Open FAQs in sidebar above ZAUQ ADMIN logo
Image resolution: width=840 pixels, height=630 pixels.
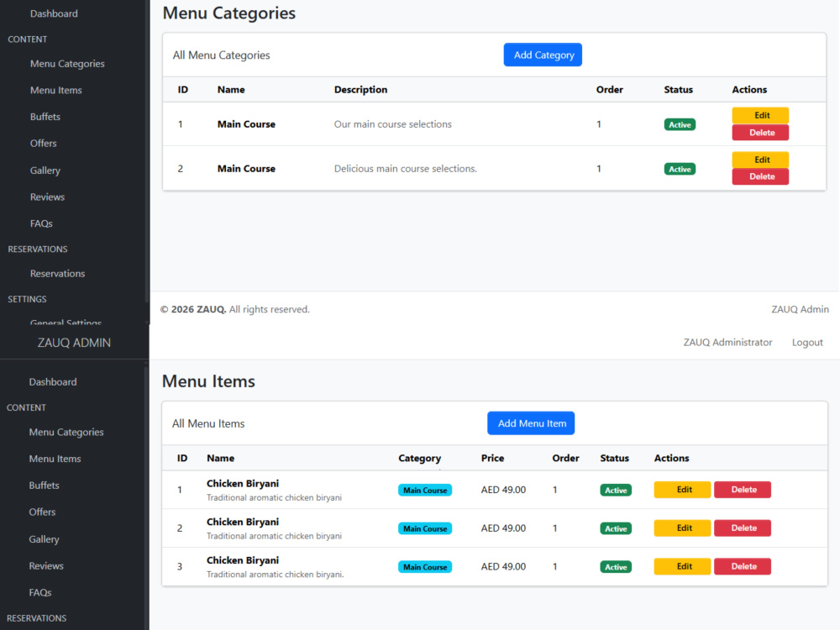tap(41, 224)
